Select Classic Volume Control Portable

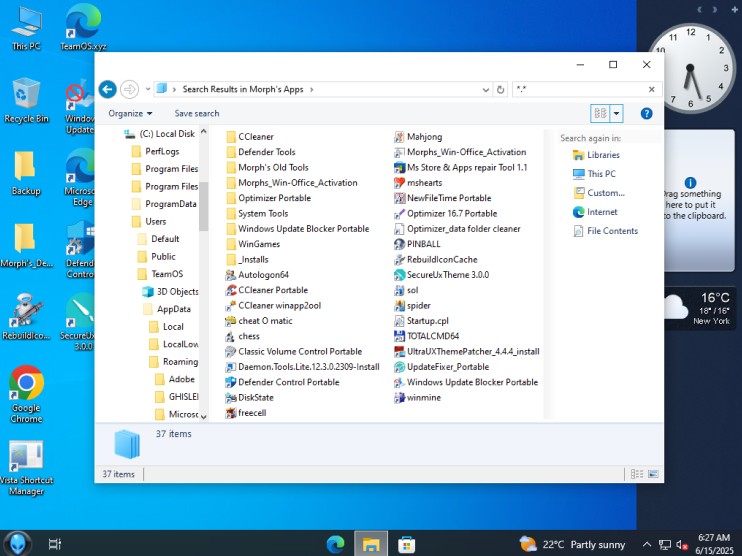(294, 352)
